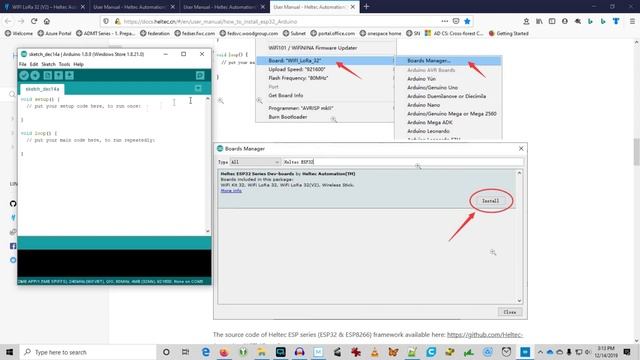Open the Firefox Library icon
640x360 pixels.
(x=539, y=21)
